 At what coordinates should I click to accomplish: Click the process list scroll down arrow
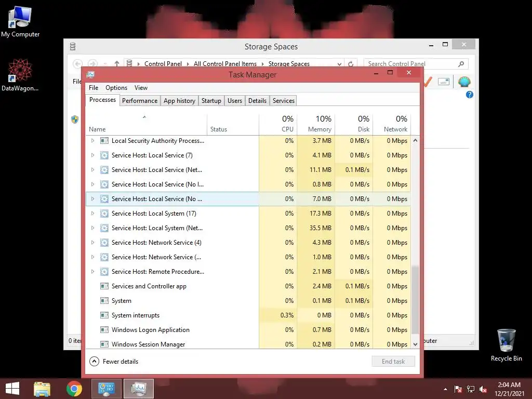pos(415,344)
